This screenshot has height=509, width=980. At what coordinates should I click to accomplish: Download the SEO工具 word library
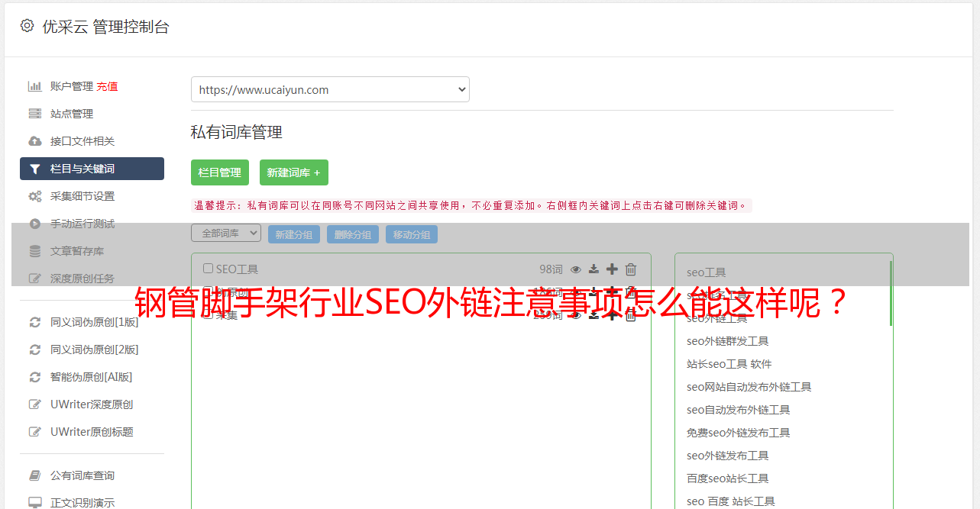tap(593, 269)
